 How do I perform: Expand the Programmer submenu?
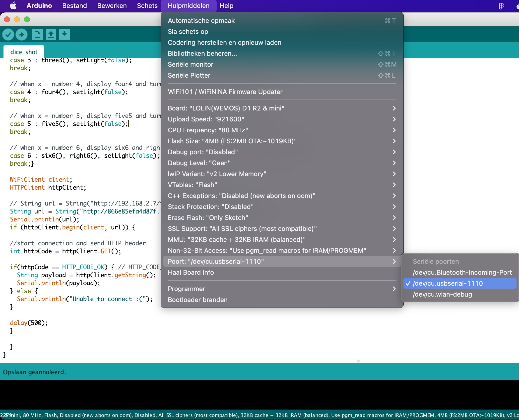tap(282, 289)
